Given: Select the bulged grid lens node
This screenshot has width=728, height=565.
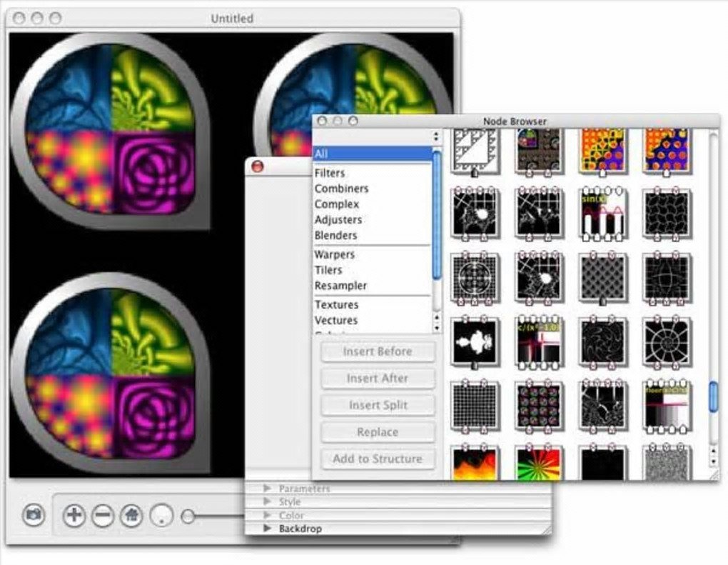Looking at the screenshot, I should click(667, 279).
